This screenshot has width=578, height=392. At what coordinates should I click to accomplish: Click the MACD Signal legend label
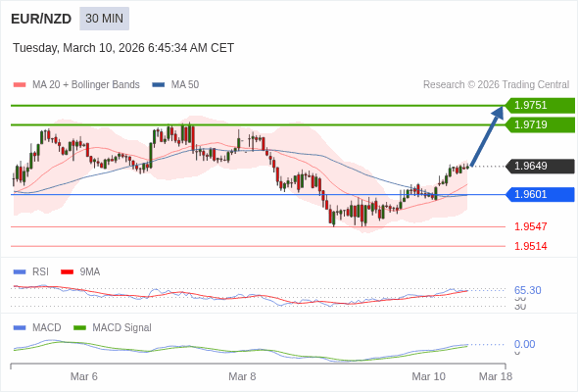pyautogui.click(x=121, y=328)
